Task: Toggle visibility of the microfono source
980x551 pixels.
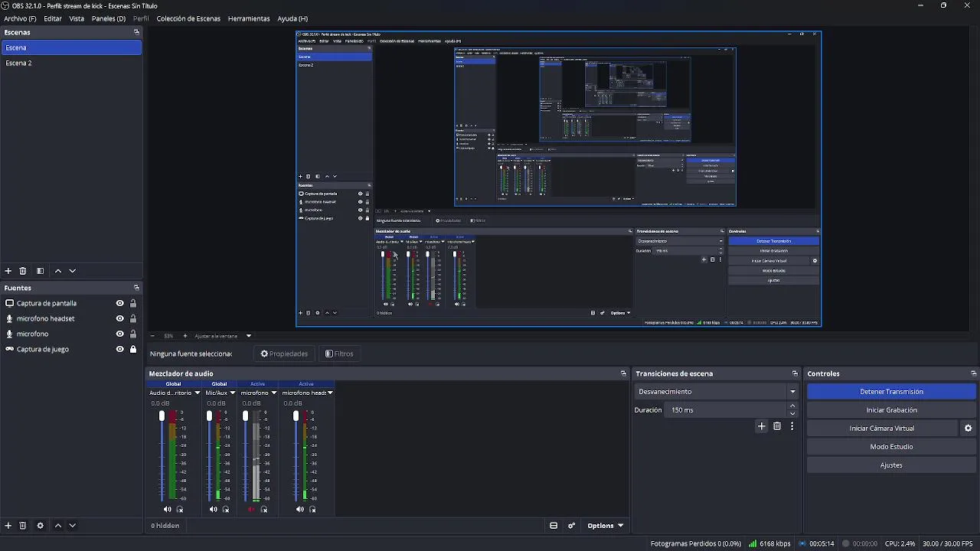Action: pos(119,334)
